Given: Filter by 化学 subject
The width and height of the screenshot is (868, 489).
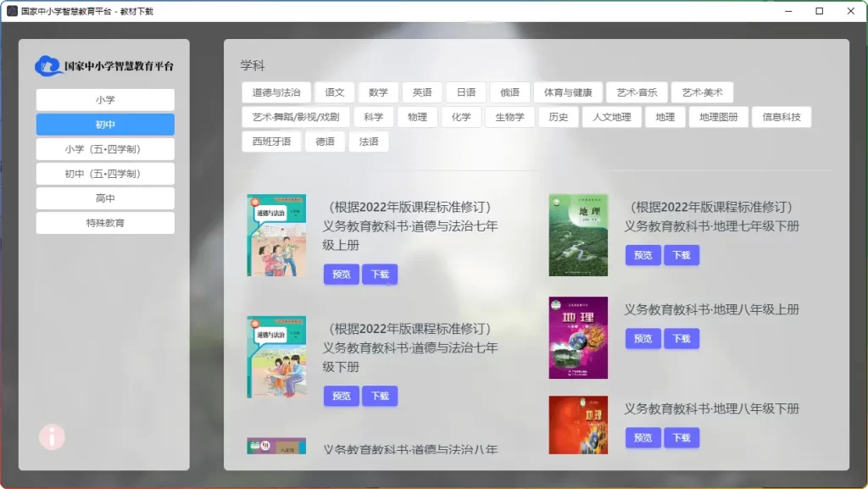Looking at the screenshot, I should pyautogui.click(x=461, y=117).
